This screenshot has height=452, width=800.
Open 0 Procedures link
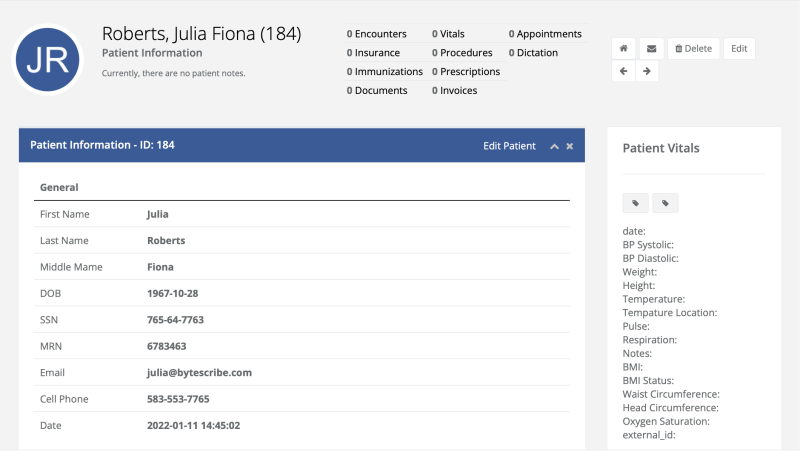click(x=462, y=53)
